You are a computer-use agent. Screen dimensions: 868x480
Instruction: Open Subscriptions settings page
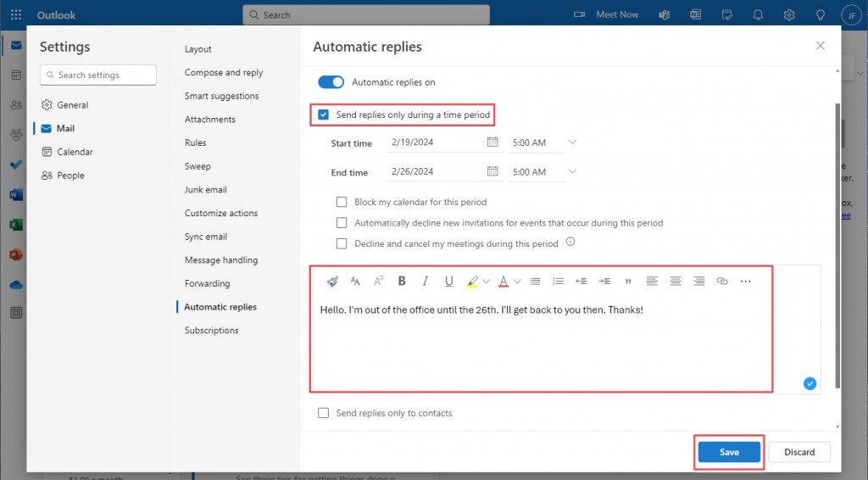tap(211, 331)
